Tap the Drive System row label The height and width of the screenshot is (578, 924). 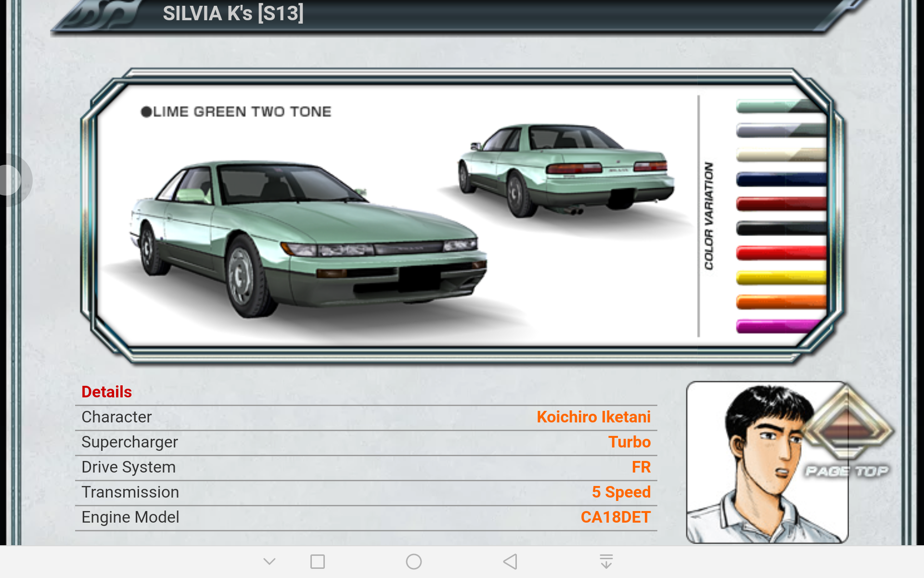click(128, 467)
